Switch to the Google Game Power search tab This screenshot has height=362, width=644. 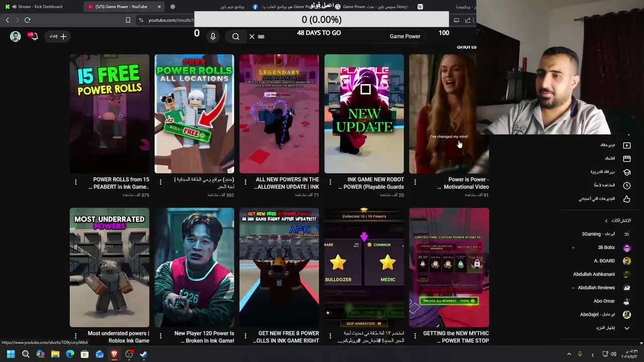click(x=372, y=7)
